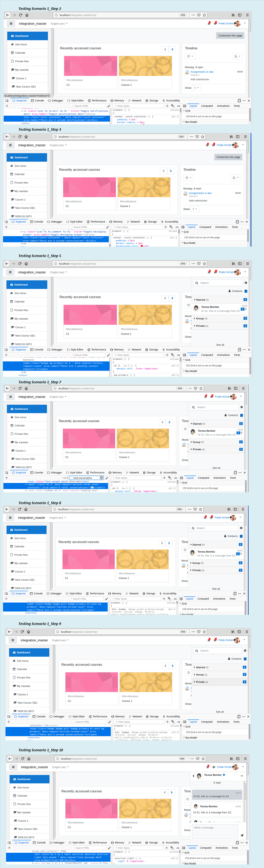This screenshot has width=264, height=868.
Task: Click the element picker icon in the Step 2 DevTools
Action: (x=7, y=101)
